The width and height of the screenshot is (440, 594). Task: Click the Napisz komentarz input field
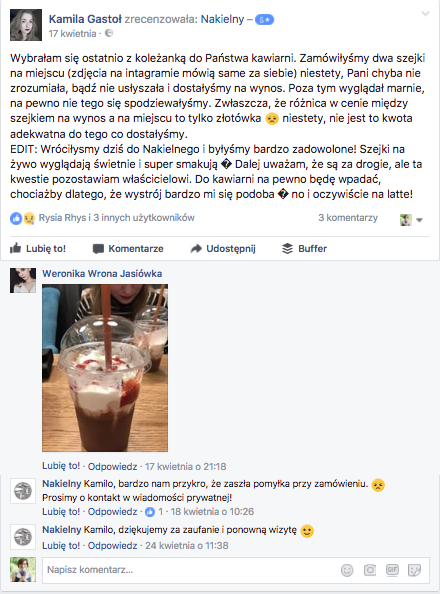click(236, 570)
